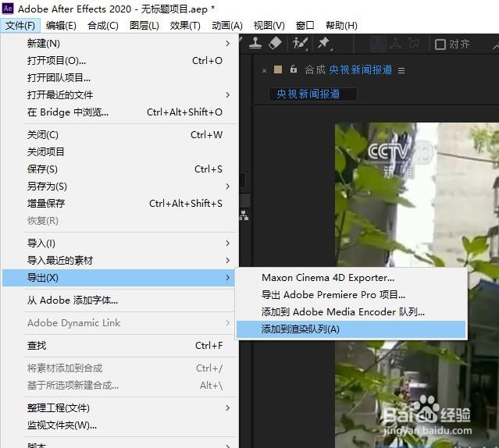Click the After Effects app icon in title bar

point(8,9)
